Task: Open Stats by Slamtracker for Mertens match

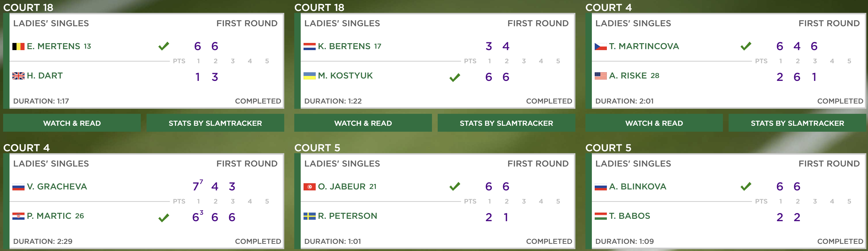Action: (215, 123)
